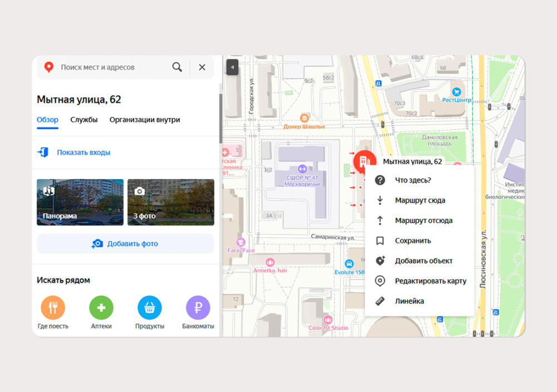The image size is (557, 392).
Task: Open the 3 фото thumbnail
Action: (171, 202)
